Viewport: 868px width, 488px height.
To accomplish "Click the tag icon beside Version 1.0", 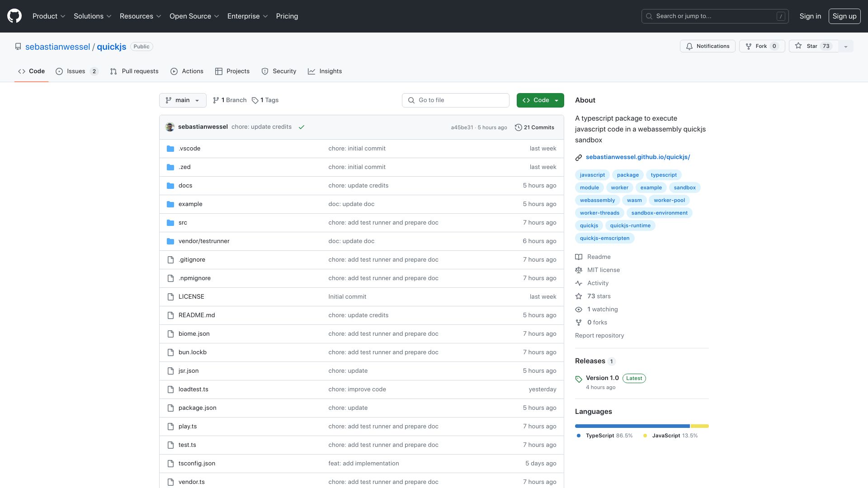I will pyautogui.click(x=579, y=379).
